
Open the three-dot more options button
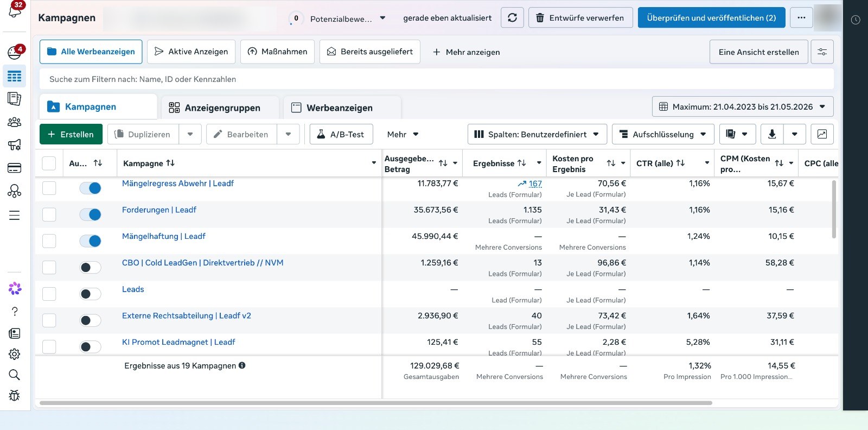(801, 18)
